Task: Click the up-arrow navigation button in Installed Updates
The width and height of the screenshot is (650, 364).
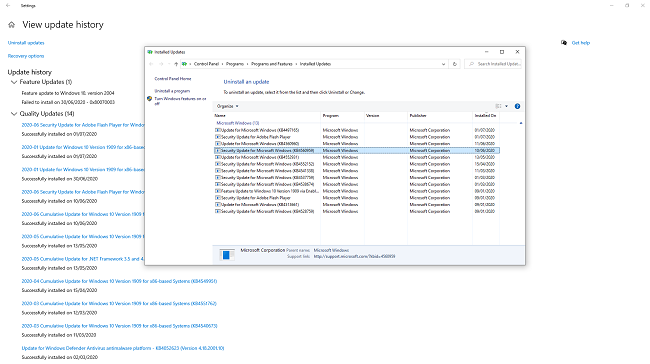Action: 176,64
